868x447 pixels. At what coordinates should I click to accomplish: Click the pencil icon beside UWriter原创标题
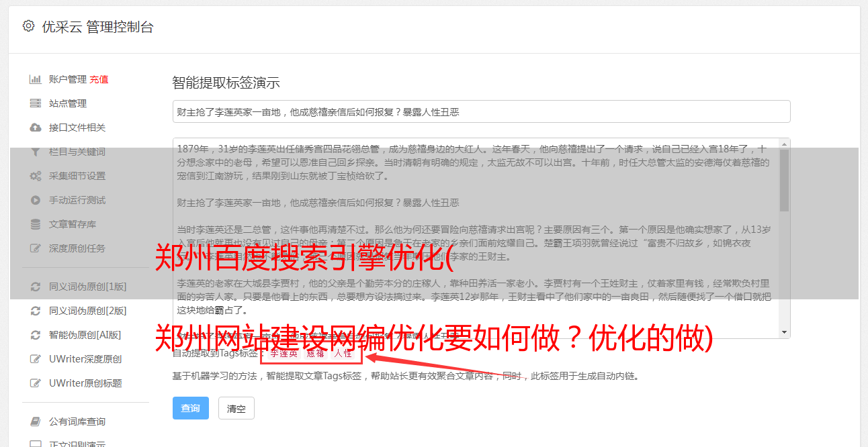click(x=36, y=383)
